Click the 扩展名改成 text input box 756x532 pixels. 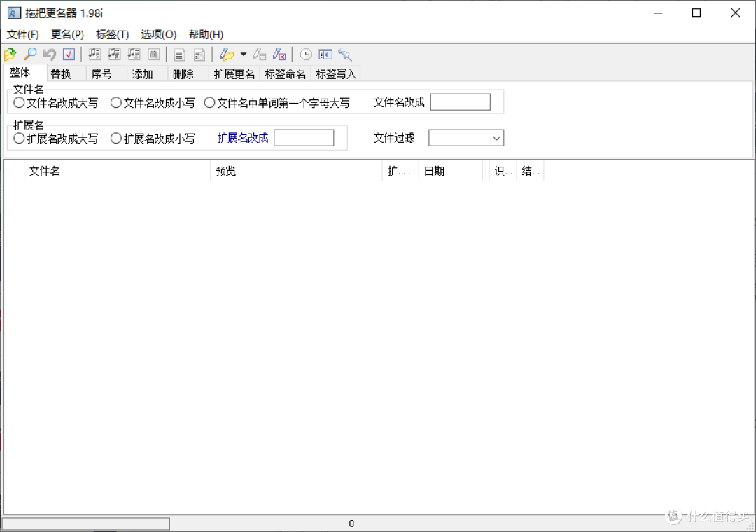click(x=304, y=138)
